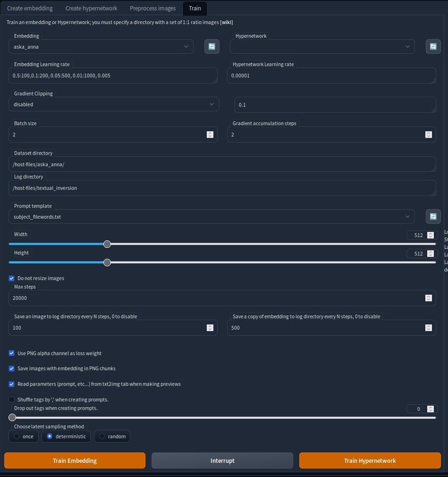Refresh the Prompt template list
Viewport: 448px width, 477px height.
coord(433,217)
